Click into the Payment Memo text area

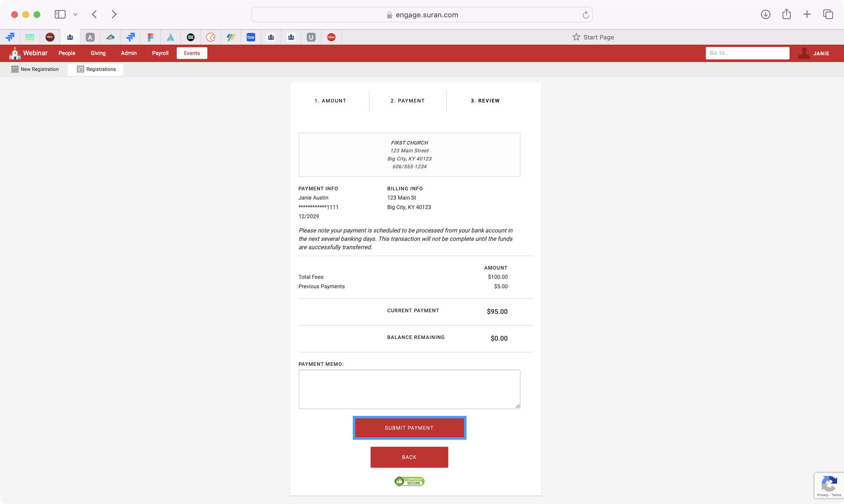[x=409, y=389]
